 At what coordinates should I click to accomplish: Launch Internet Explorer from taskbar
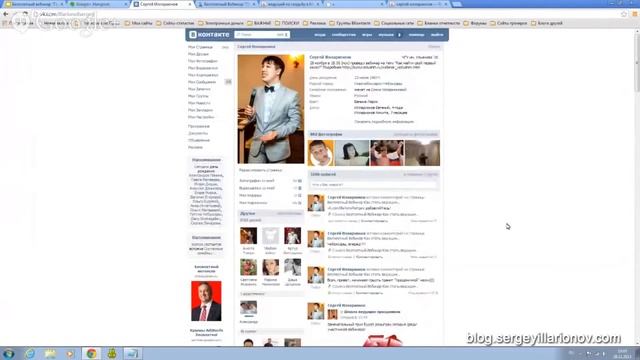pyautogui.click(x=30, y=353)
